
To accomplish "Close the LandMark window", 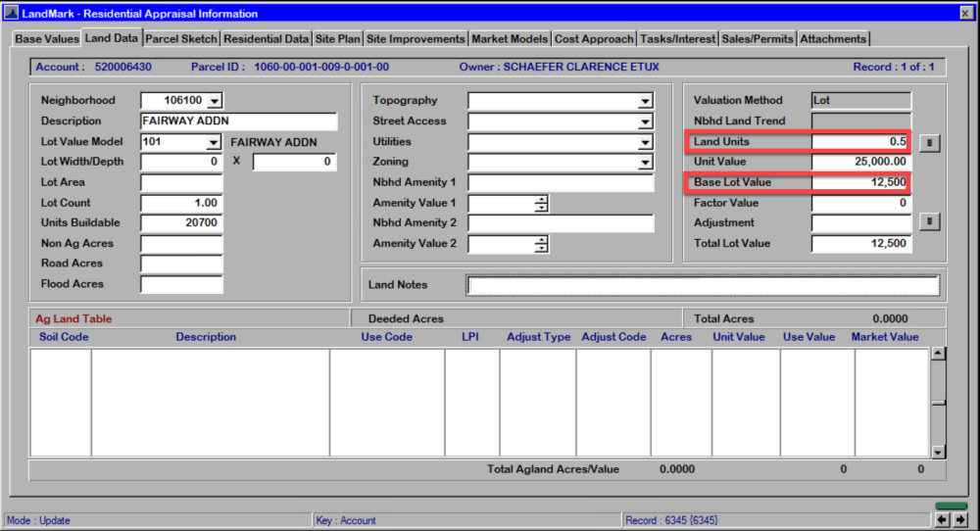I will [965, 13].
